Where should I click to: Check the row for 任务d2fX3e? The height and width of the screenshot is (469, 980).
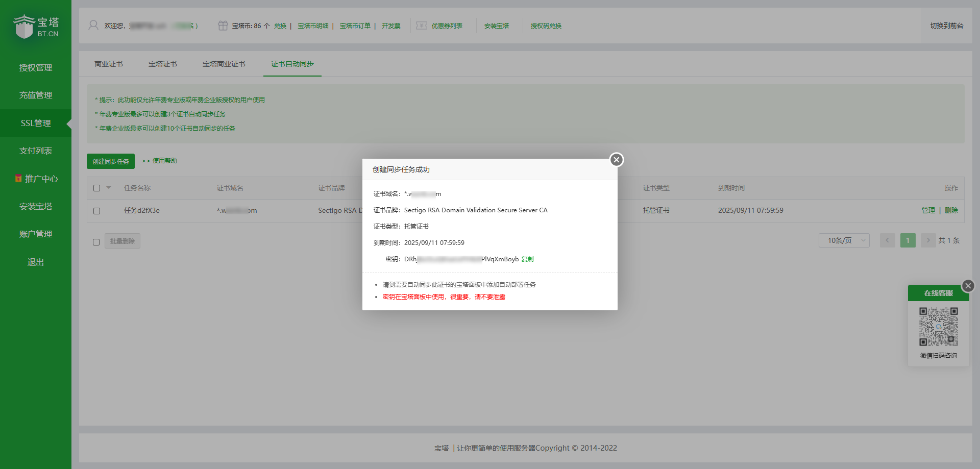(x=96, y=211)
